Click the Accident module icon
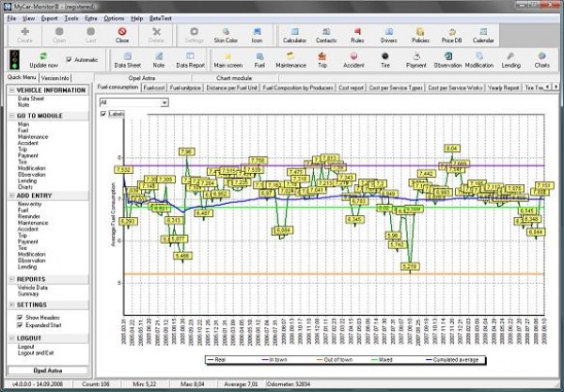This screenshot has height=392, width=564. pyautogui.click(x=354, y=59)
